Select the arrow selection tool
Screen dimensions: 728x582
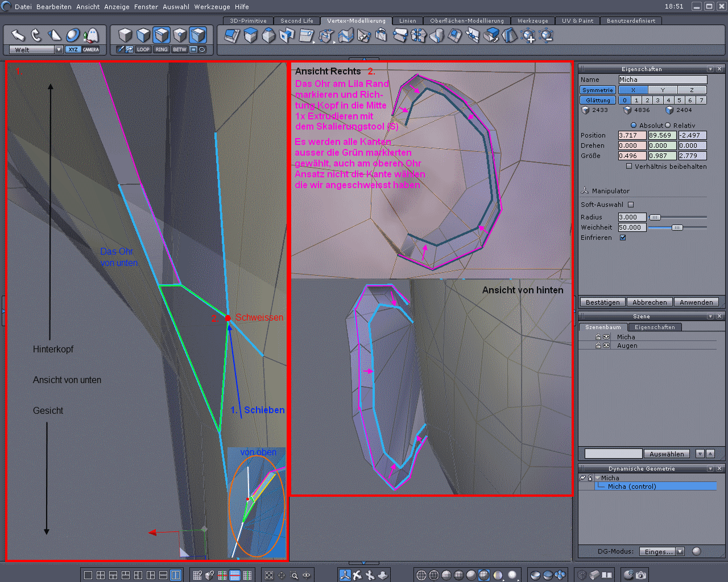point(18,35)
